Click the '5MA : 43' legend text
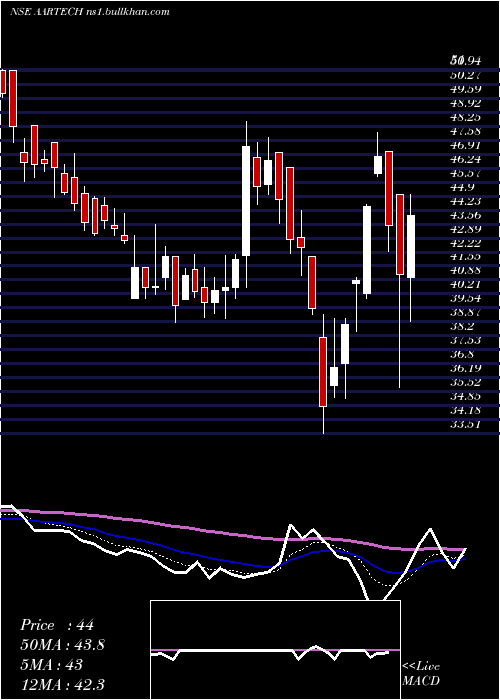500x700 pixels. pos(51,665)
